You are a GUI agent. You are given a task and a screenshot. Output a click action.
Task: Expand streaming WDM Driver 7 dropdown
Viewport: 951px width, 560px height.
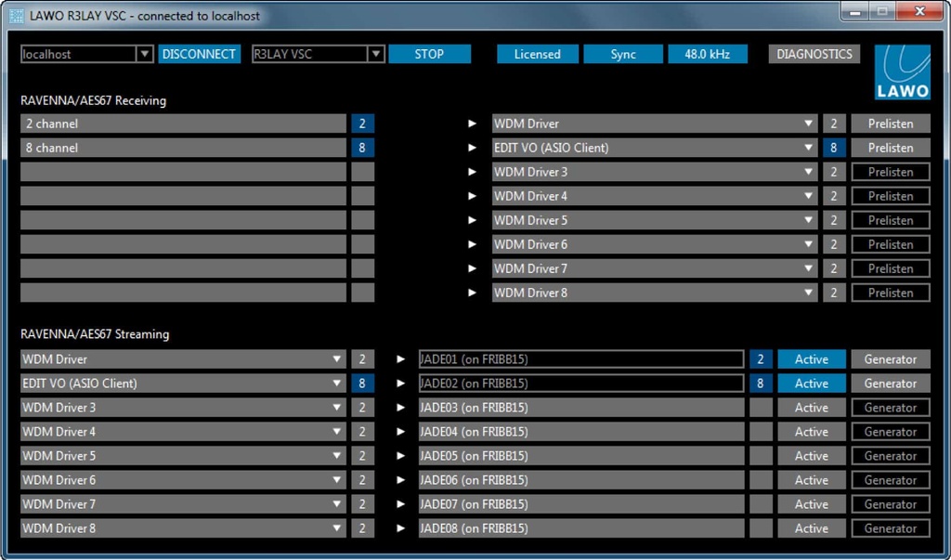click(x=336, y=504)
